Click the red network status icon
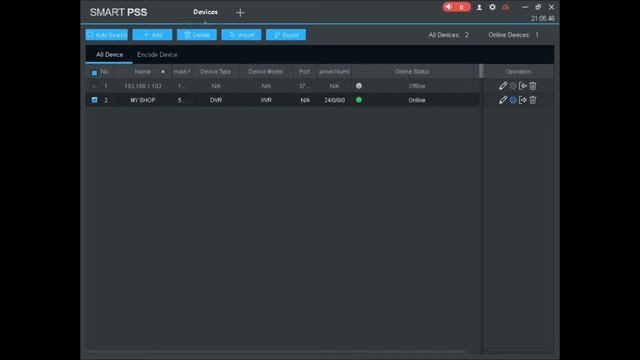640x360 pixels. [x=506, y=7]
